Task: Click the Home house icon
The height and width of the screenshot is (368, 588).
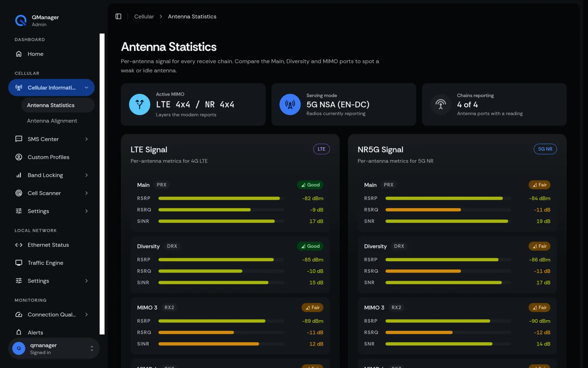Action: [x=19, y=54]
